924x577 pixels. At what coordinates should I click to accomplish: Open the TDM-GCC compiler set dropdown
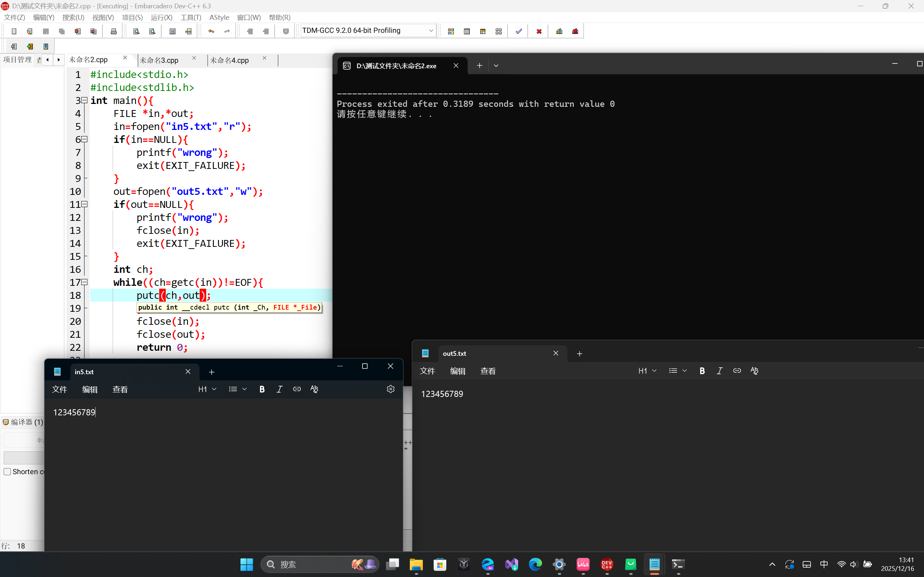point(431,31)
